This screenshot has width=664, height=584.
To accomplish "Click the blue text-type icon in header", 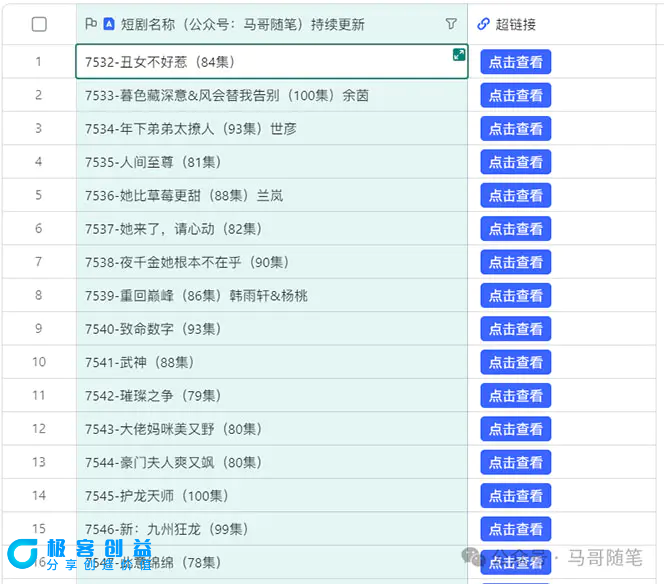I will [109, 24].
